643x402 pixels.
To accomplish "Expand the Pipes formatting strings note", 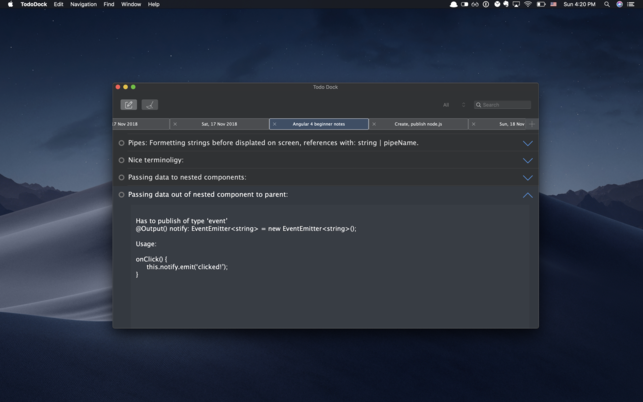I will tap(528, 143).
